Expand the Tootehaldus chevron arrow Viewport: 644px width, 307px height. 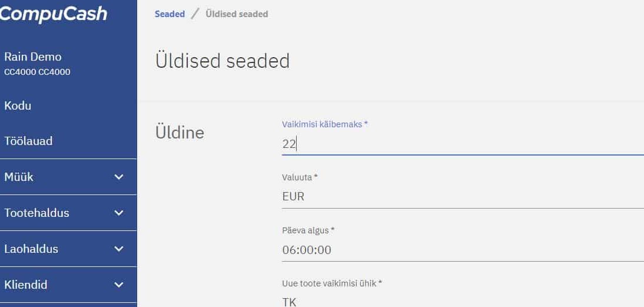pos(119,213)
